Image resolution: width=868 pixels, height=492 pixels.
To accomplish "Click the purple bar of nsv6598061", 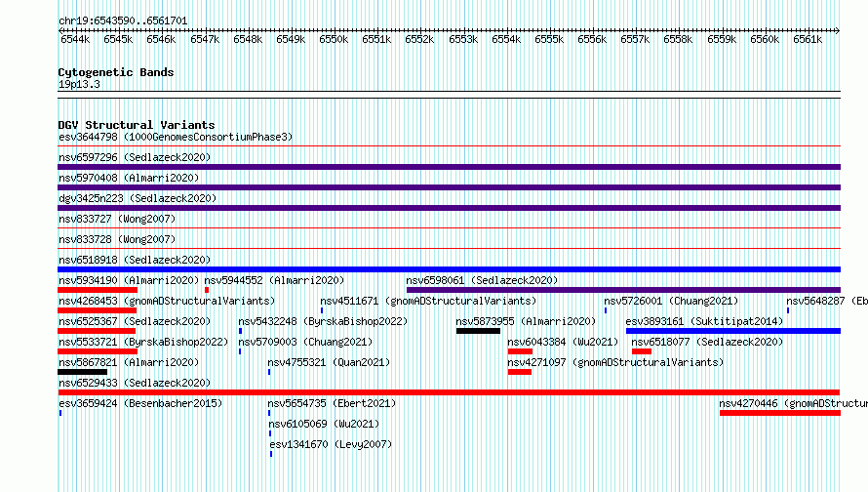I will click(x=623, y=290).
